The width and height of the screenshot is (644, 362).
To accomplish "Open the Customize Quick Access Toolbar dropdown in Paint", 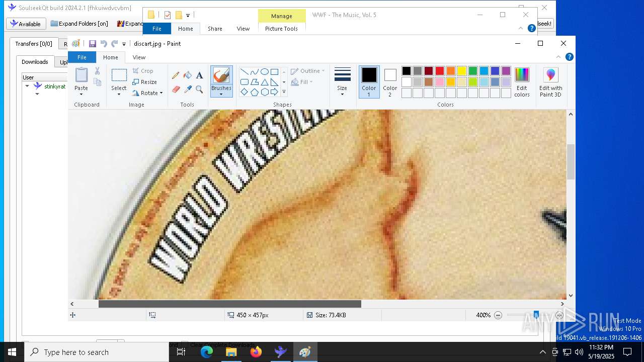I will (x=124, y=44).
